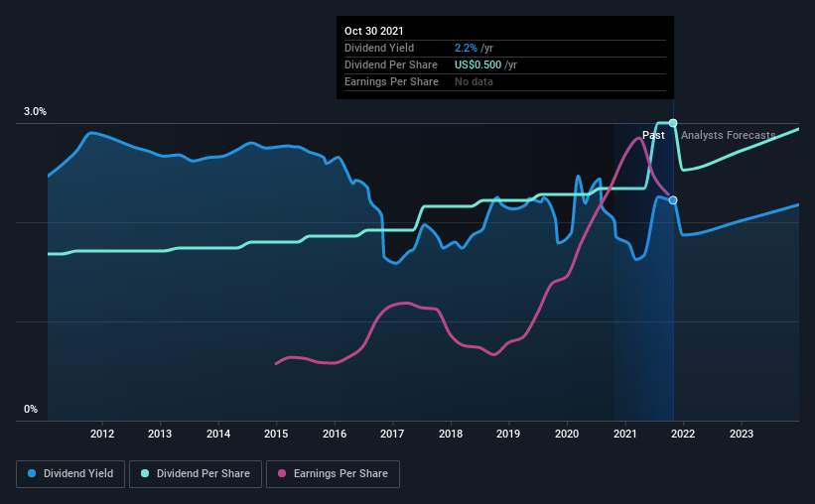
Task: Click the 2.2% dividend yield tooltip value
Action: click(x=466, y=48)
